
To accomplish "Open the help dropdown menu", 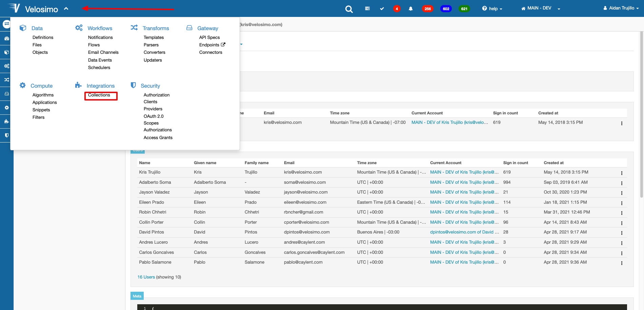I will click(492, 8).
